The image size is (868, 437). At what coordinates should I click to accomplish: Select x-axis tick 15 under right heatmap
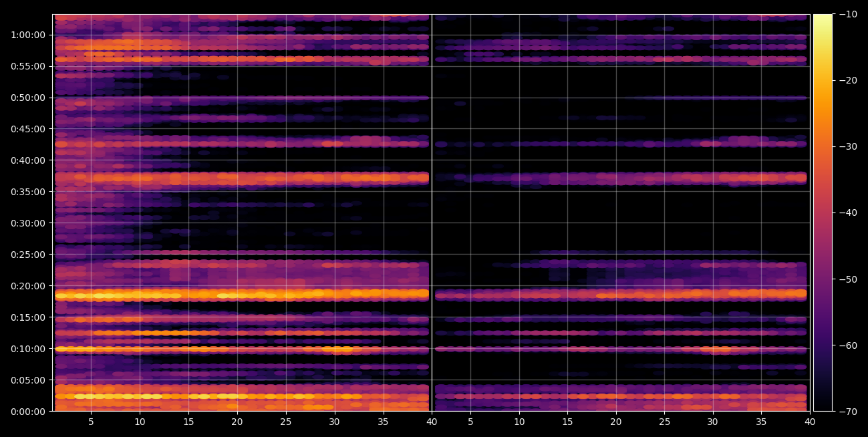tap(567, 422)
